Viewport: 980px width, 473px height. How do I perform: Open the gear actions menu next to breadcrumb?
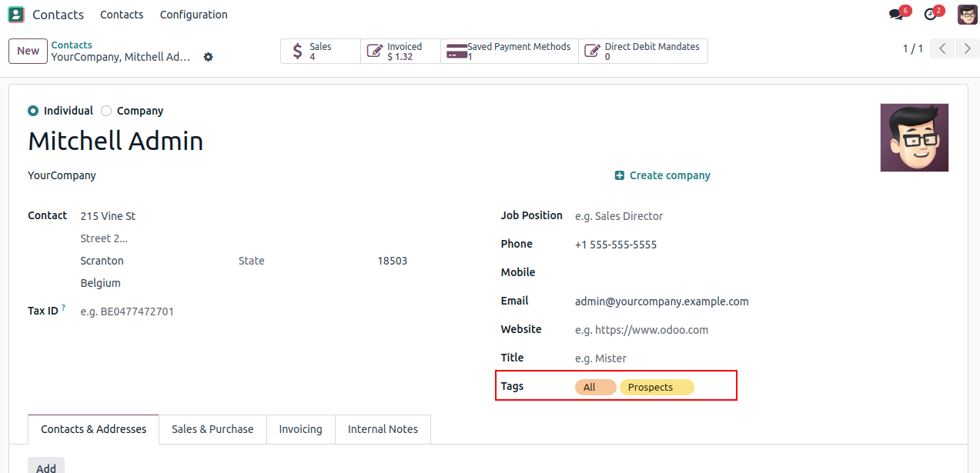[x=208, y=57]
